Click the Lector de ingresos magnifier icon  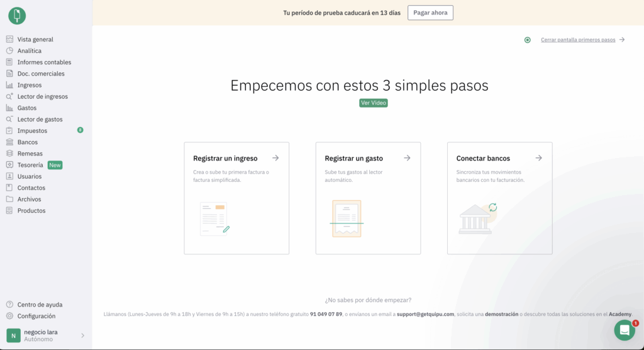pyautogui.click(x=9, y=96)
